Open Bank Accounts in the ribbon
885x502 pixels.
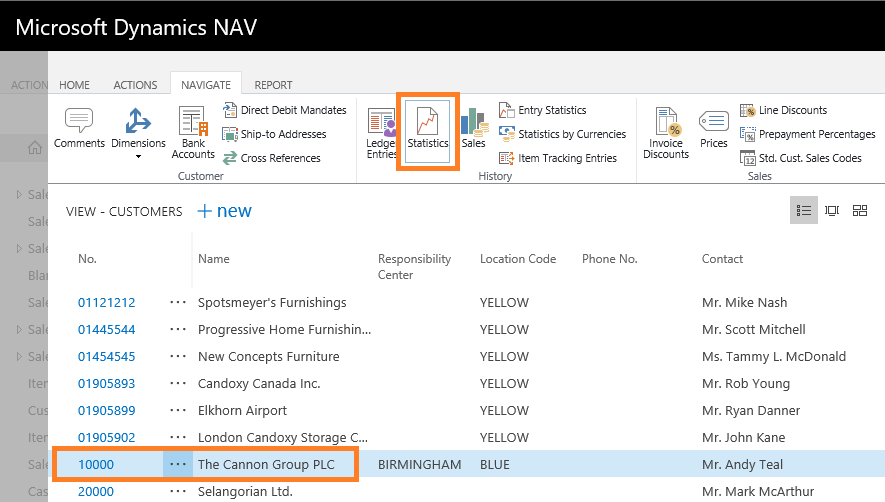pos(193,133)
